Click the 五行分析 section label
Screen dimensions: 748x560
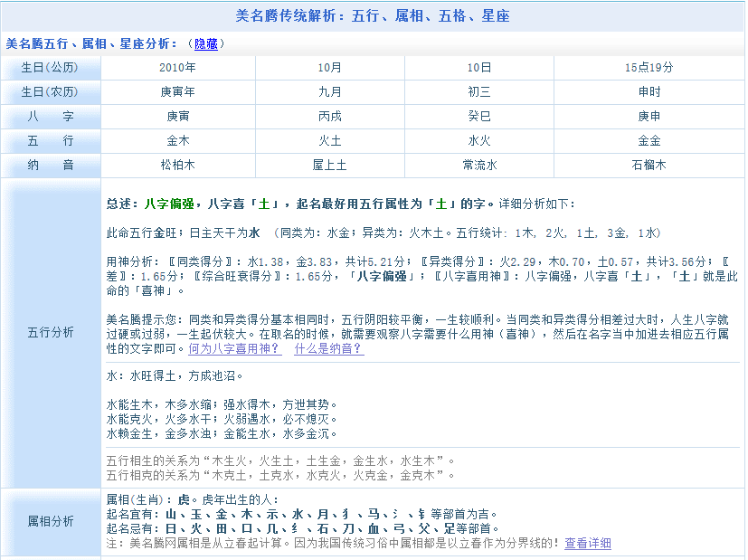(51, 332)
